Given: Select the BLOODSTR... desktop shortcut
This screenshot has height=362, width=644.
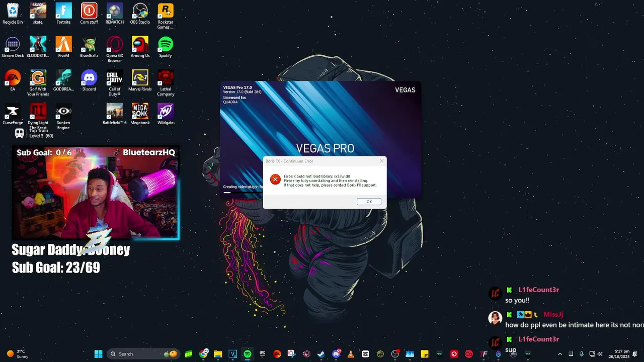Looking at the screenshot, I should tap(38, 47).
